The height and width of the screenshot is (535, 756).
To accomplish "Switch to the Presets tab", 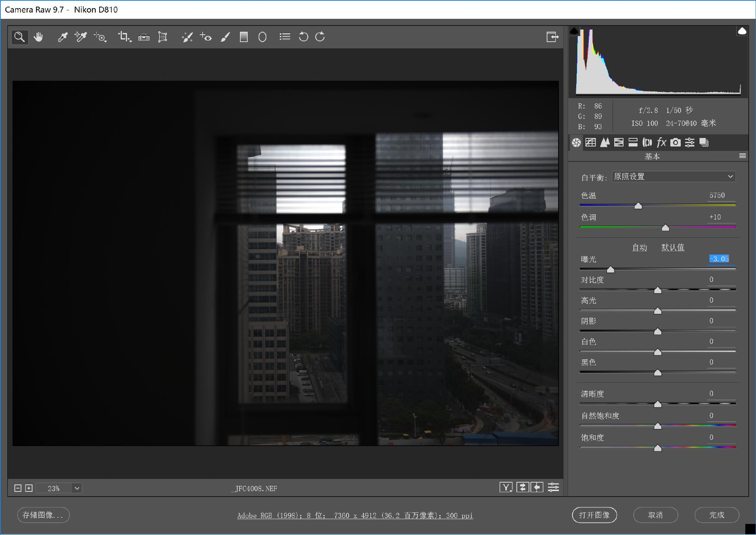I will coord(690,142).
